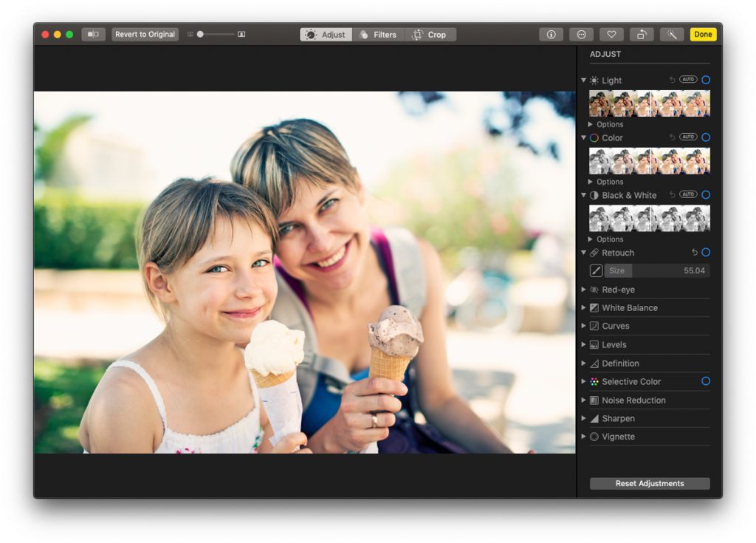Click the Black & White half-circle icon

point(594,196)
